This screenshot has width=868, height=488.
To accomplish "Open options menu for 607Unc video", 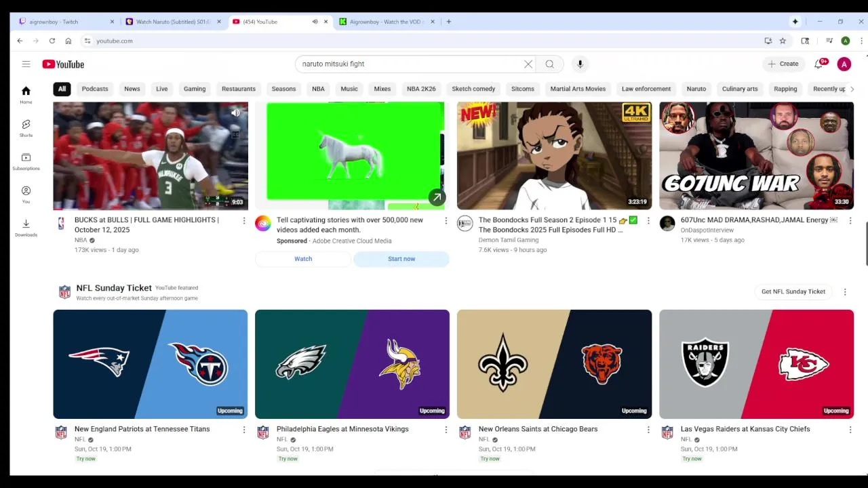I will pos(850,220).
